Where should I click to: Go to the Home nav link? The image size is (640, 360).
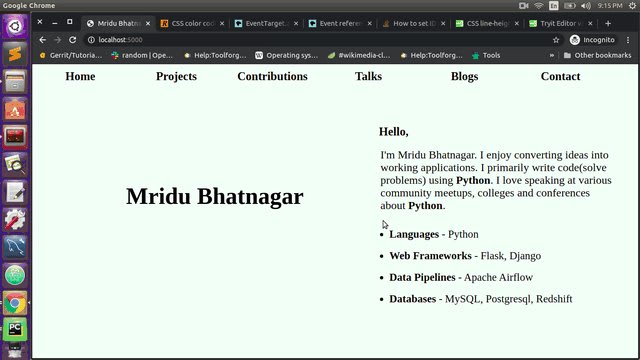tap(80, 76)
